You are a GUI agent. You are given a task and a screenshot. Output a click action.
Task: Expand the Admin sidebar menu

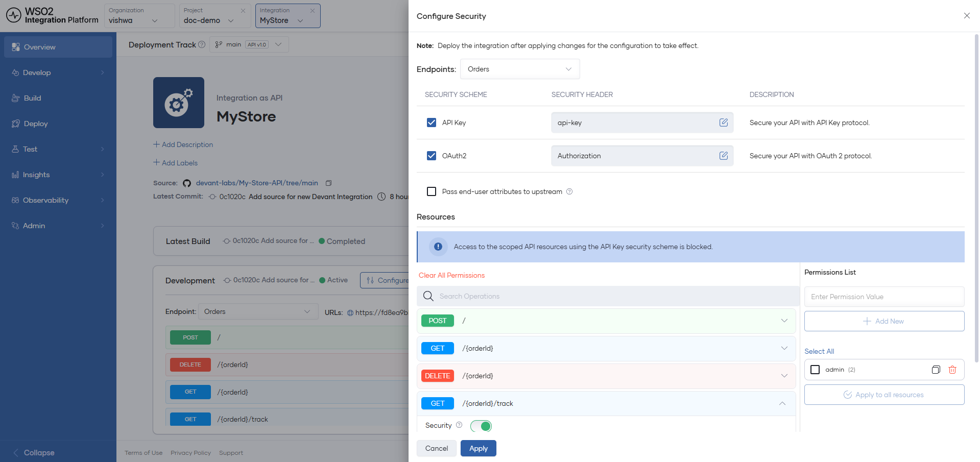click(58, 226)
